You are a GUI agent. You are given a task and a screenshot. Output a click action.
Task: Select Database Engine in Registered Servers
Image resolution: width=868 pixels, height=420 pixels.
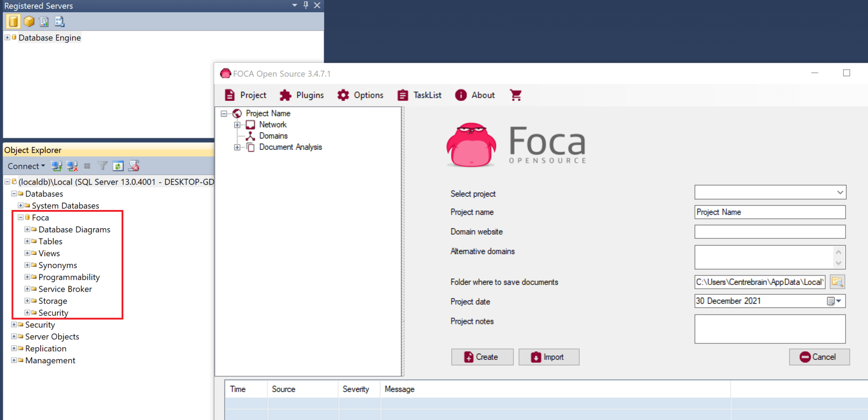click(x=49, y=37)
